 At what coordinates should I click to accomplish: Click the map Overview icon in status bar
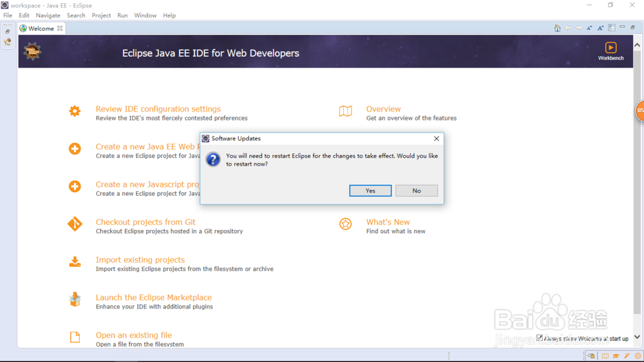(605, 356)
